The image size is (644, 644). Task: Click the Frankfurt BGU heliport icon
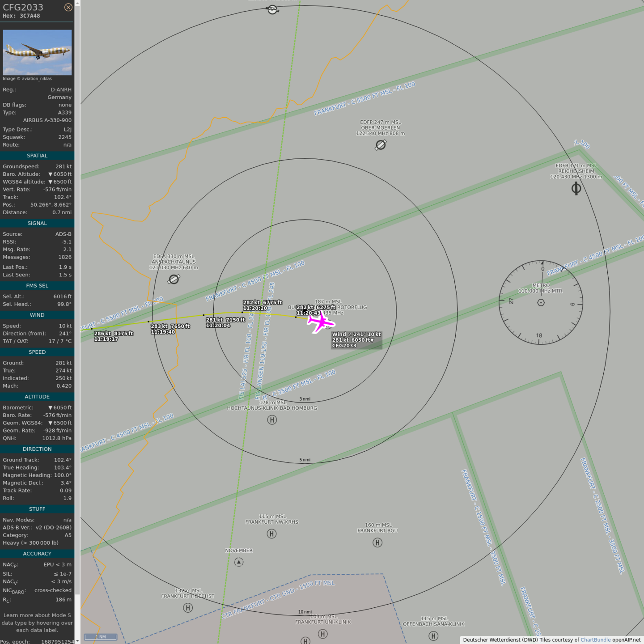point(377,542)
